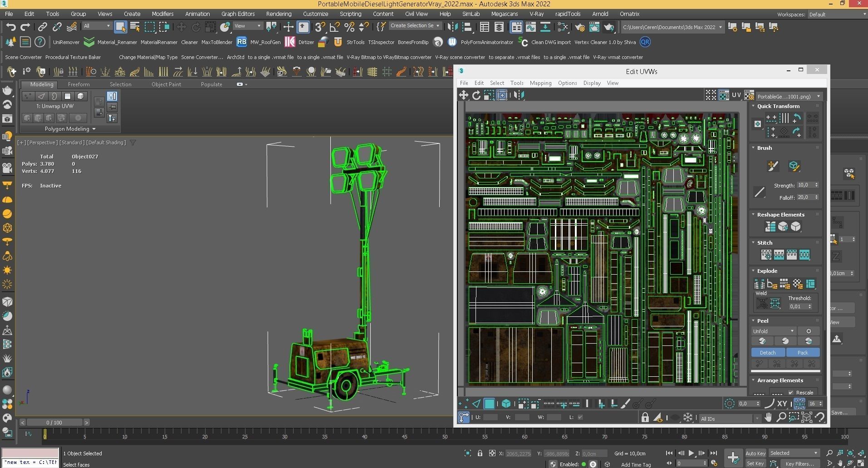Open Select by Name list
Viewport: 868px width, 468px height.
tap(135, 27)
